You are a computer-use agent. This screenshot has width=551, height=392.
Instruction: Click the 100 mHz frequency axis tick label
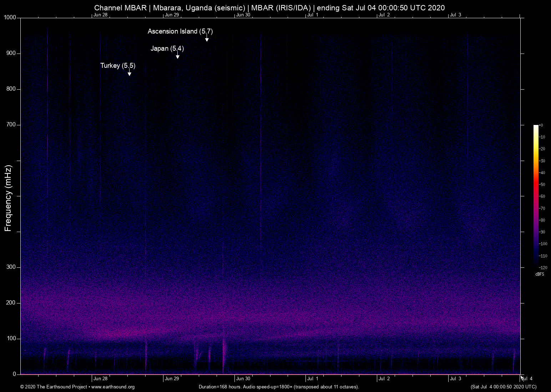[x=11, y=338]
